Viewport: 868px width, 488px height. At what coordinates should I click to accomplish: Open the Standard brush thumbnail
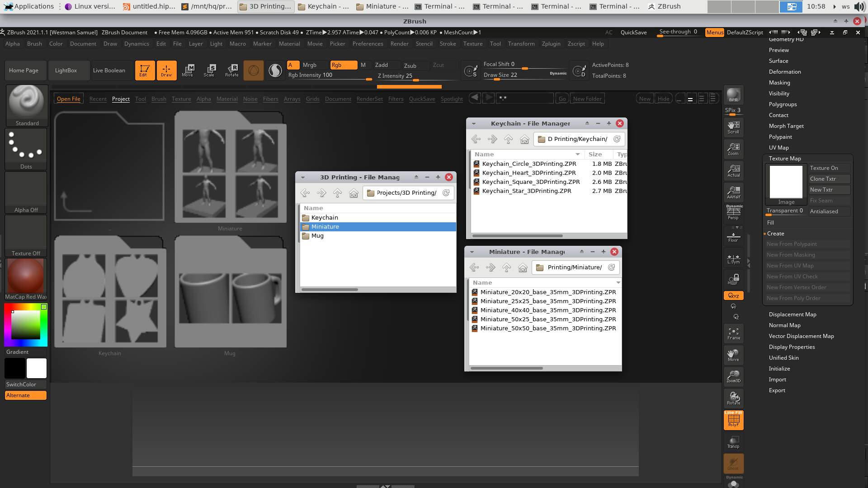(x=26, y=105)
